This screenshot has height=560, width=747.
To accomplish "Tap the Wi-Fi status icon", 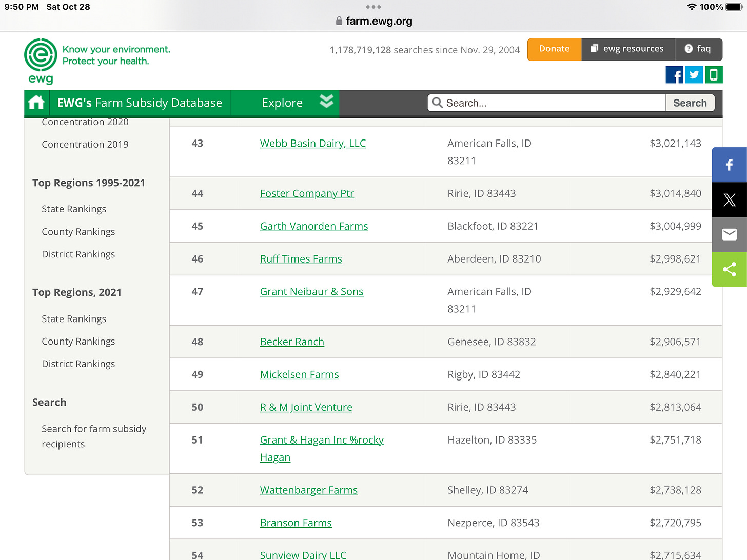I will [692, 7].
